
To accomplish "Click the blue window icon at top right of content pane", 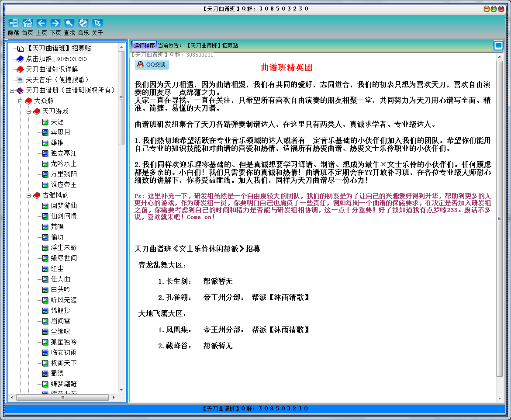I will [x=498, y=45].
